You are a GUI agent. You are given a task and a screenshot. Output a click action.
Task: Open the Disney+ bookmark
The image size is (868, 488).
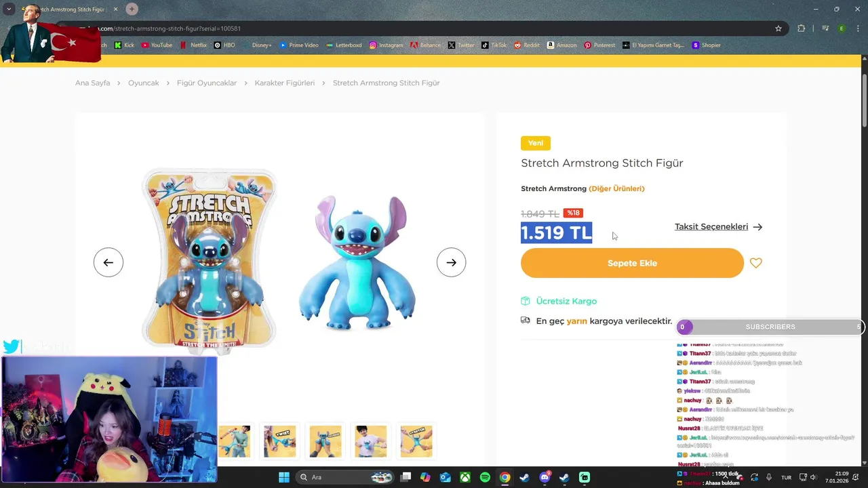256,45
